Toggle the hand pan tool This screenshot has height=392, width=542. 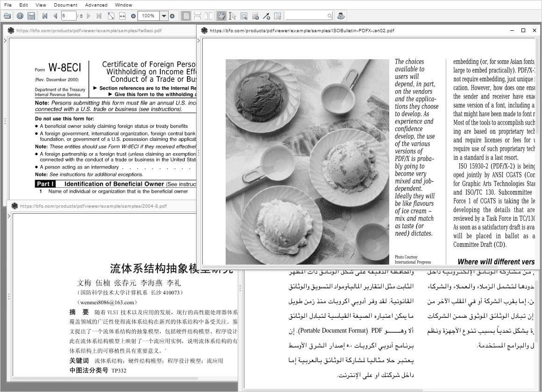(221, 16)
